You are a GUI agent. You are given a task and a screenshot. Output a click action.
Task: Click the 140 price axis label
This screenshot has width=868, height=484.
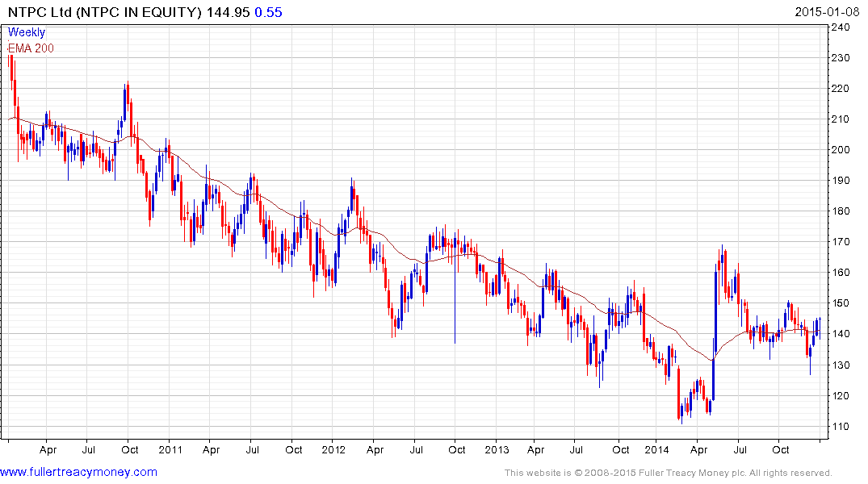tap(841, 334)
